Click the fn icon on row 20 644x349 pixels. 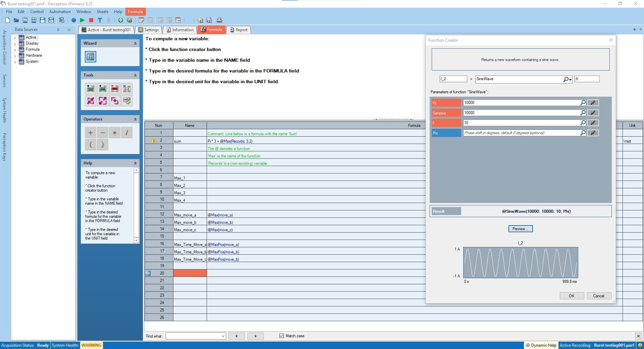pyautogui.click(x=148, y=273)
